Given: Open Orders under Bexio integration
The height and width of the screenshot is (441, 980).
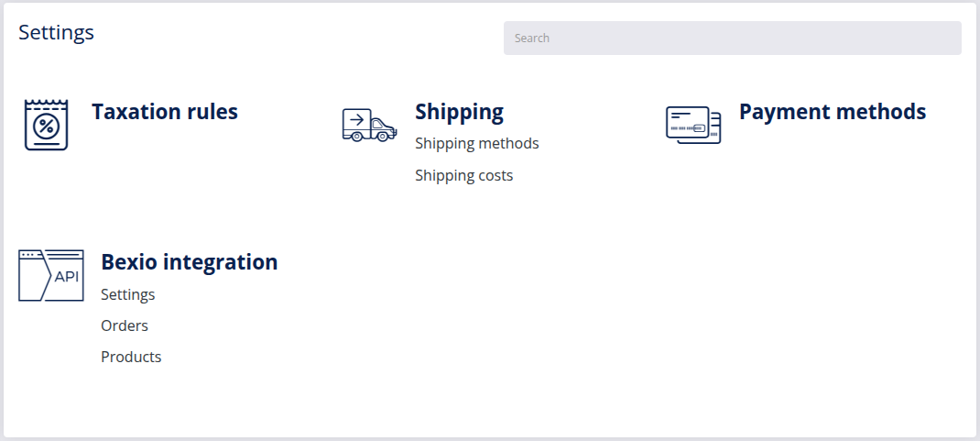Looking at the screenshot, I should point(125,325).
